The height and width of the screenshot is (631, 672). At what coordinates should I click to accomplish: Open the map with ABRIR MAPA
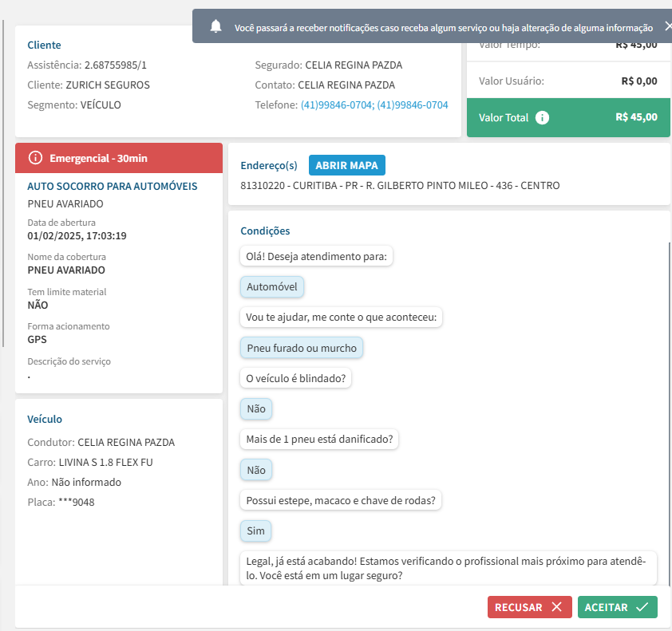click(x=347, y=165)
